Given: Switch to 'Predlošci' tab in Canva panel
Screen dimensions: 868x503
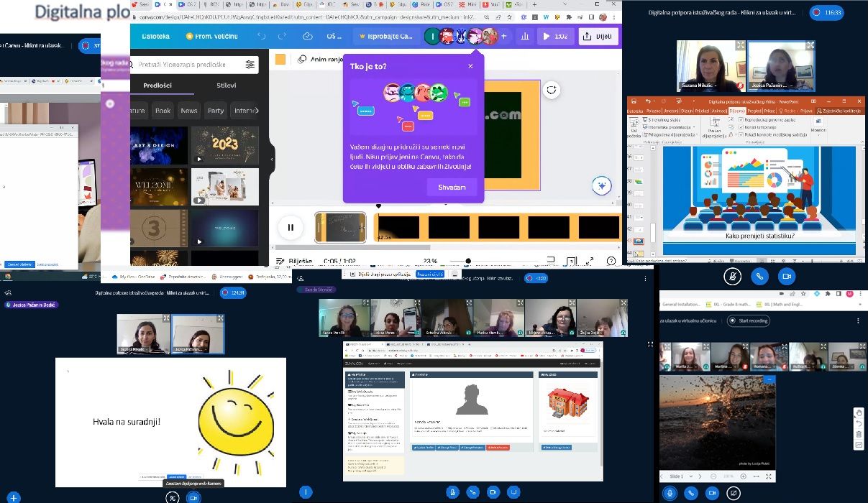Looking at the screenshot, I should point(157,85).
